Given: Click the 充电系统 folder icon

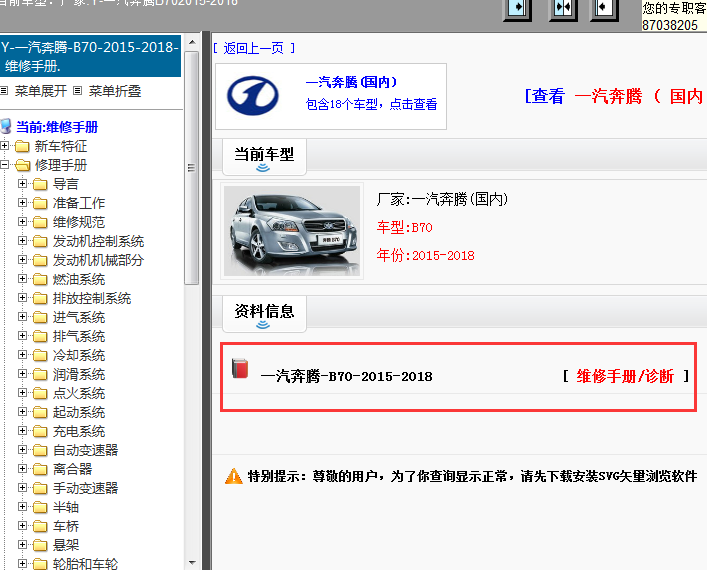Looking at the screenshot, I should pyautogui.click(x=40, y=431).
